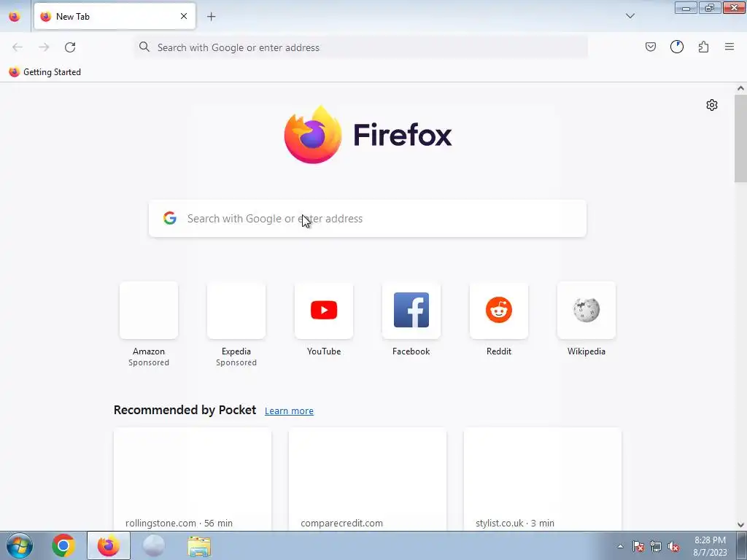Viewport: 747px width, 560px height.
Task: Open the grey sphere taskbar app
Action: [153, 545]
